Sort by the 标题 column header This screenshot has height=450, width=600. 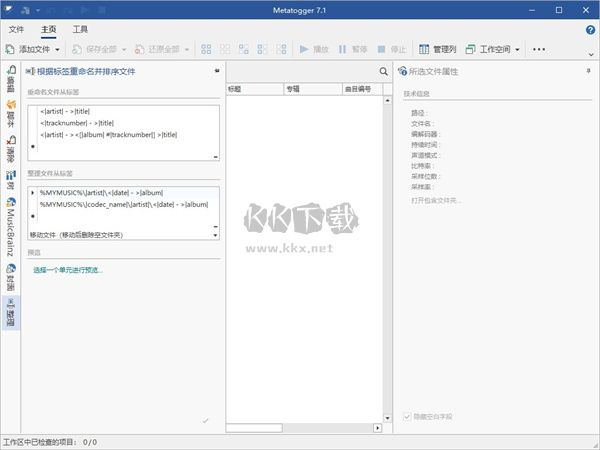(255, 89)
